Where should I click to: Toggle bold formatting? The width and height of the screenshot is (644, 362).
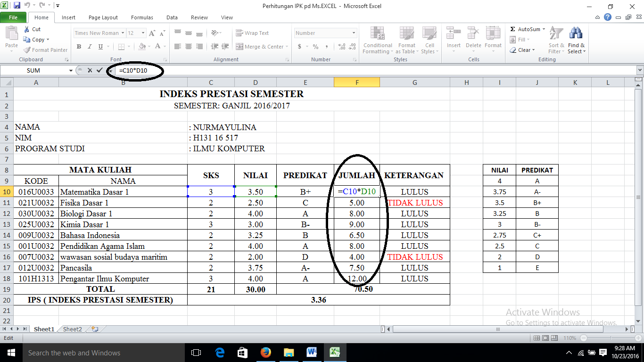(79, 47)
